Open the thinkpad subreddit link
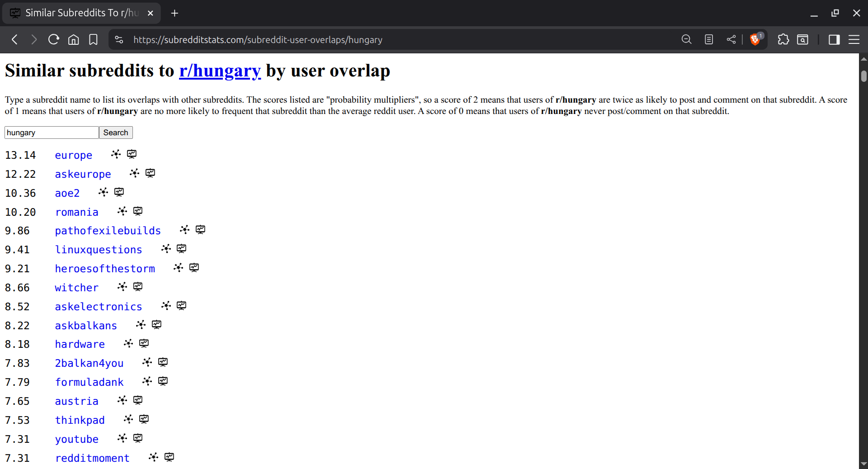This screenshot has height=469, width=868. [80, 420]
